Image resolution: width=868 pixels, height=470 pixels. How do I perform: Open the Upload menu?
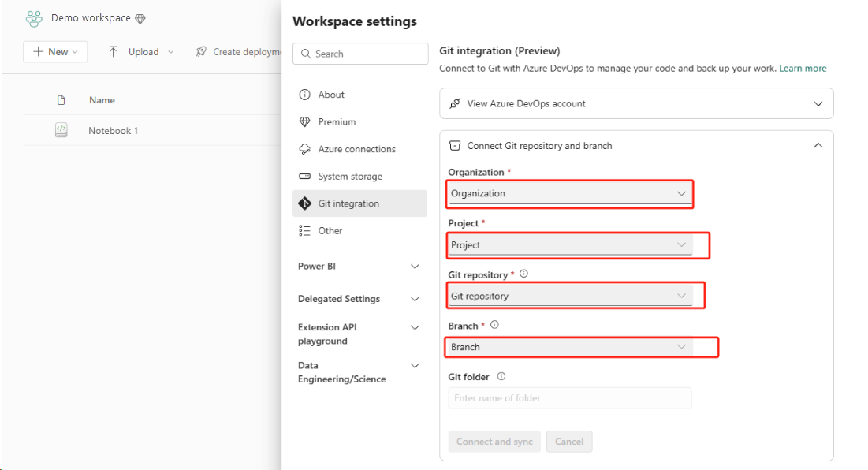[x=142, y=51]
